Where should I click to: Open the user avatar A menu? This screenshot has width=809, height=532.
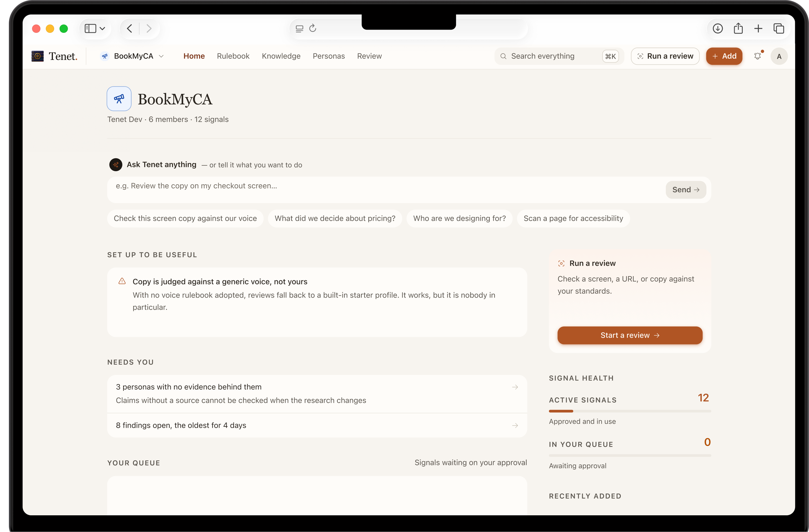pyautogui.click(x=779, y=56)
